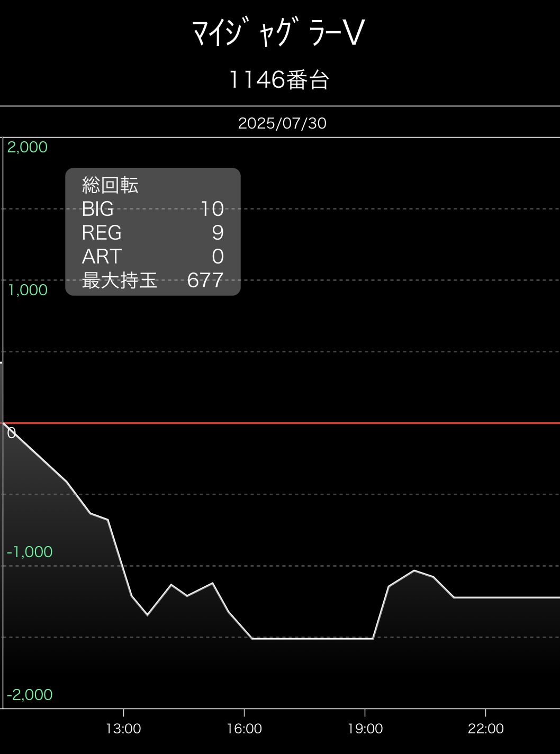Click the REG count value 9

tap(218, 233)
